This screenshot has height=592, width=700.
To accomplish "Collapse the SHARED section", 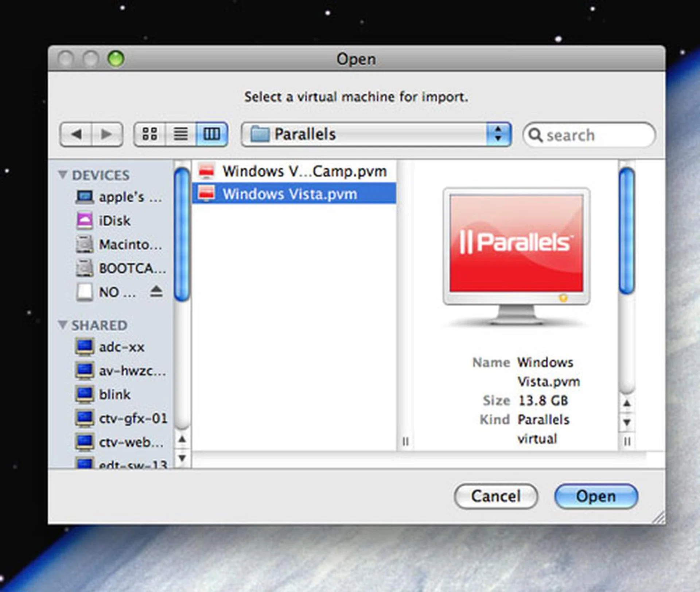I will (63, 325).
